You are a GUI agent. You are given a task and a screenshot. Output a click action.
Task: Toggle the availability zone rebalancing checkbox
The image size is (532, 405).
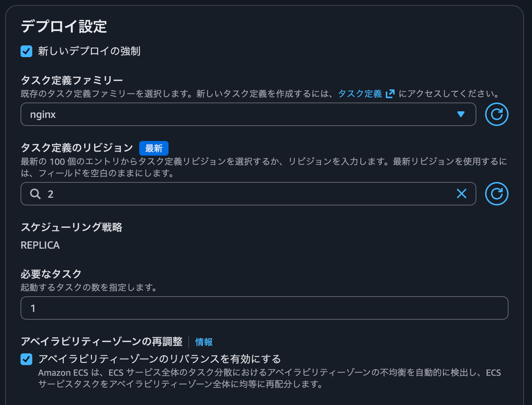26,359
